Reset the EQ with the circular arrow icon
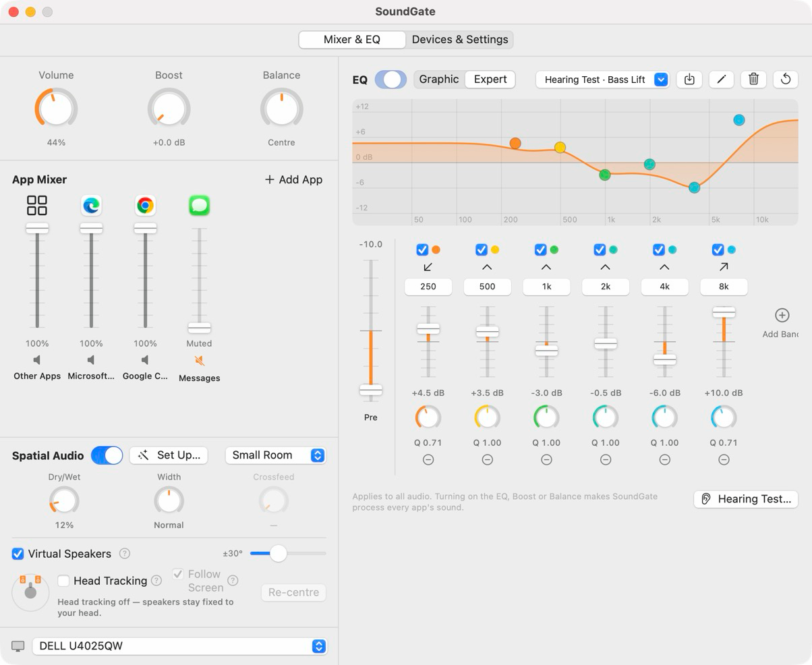812x665 pixels. [786, 79]
